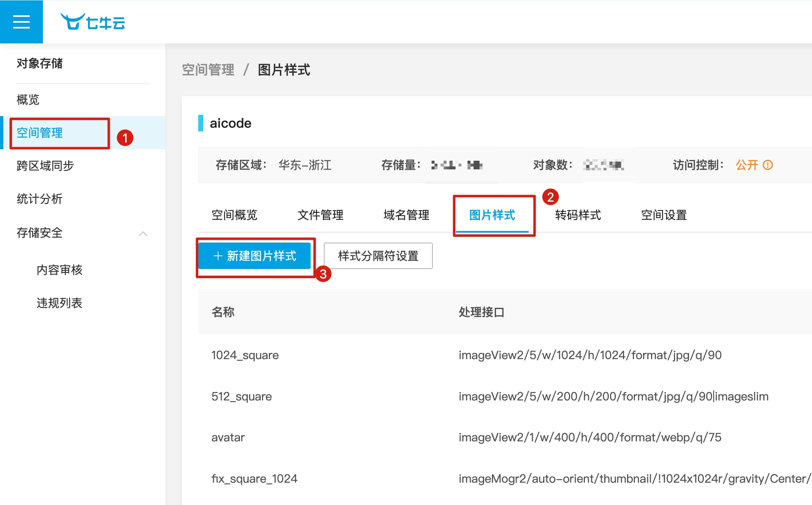Open 统计分析 sidebar item
This screenshot has width=812, height=505.
[40, 199]
